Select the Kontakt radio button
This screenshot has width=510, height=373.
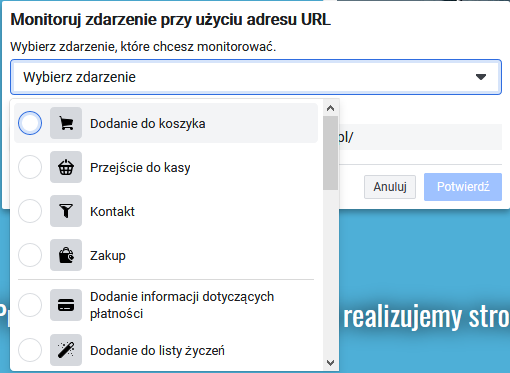(x=30, y=211)
